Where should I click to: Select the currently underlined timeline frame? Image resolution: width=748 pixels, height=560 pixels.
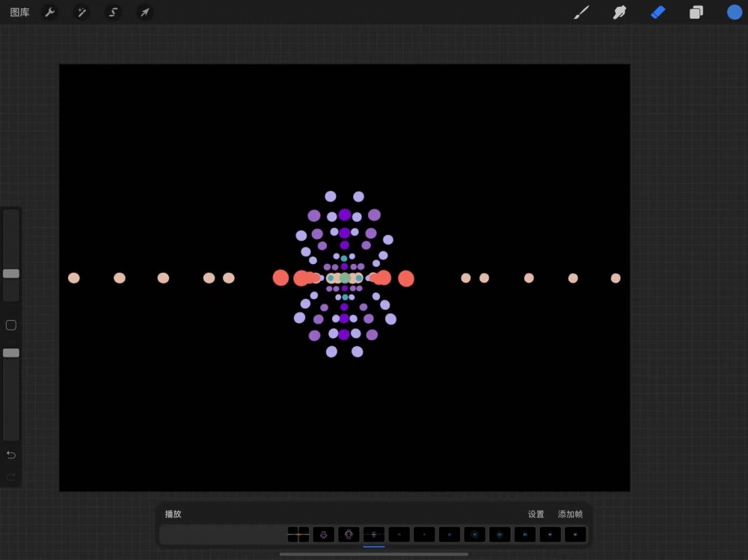(x=374, y=535)
